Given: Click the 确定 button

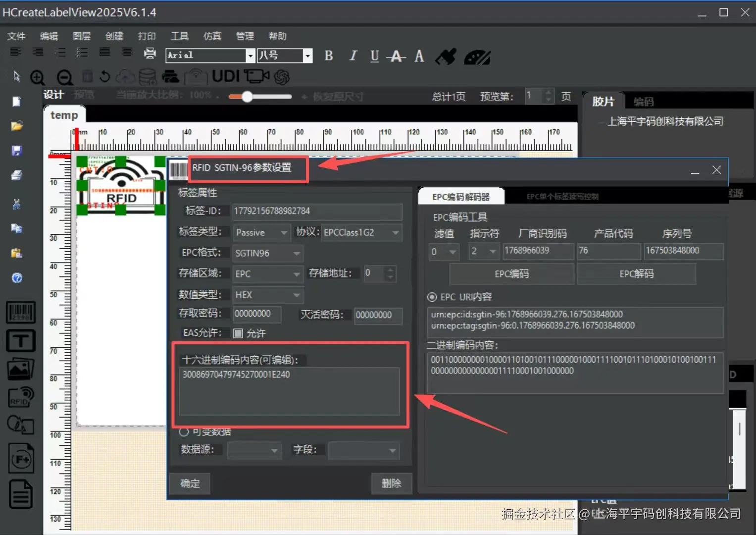Looking at the screenshot, I should click(x=190, y=483).
